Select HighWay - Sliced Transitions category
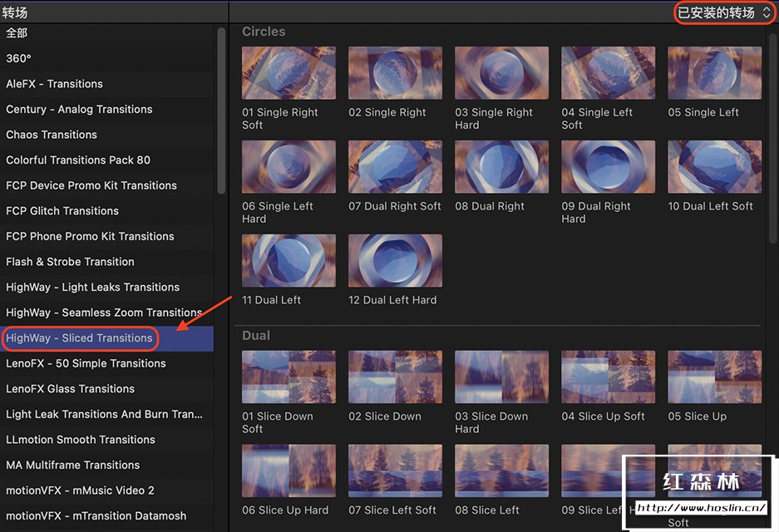Image resolution: width=779 pixels, height=532 pixels. (x=106, y=337)
